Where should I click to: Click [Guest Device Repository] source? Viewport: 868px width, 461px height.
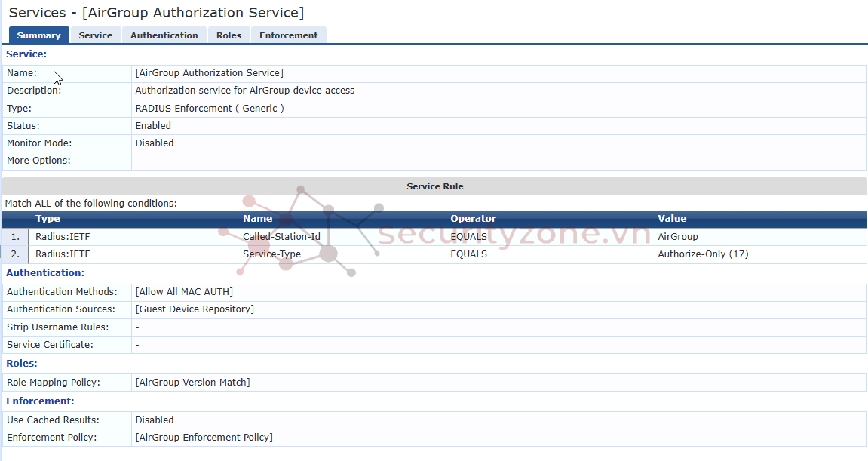(194, 309)
